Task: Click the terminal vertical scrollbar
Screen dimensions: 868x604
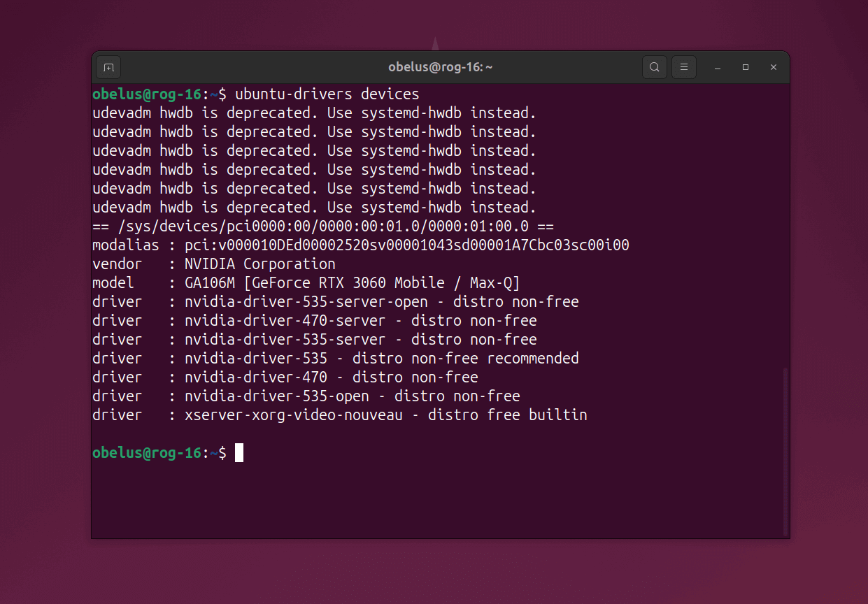Action: coord(785,451)
